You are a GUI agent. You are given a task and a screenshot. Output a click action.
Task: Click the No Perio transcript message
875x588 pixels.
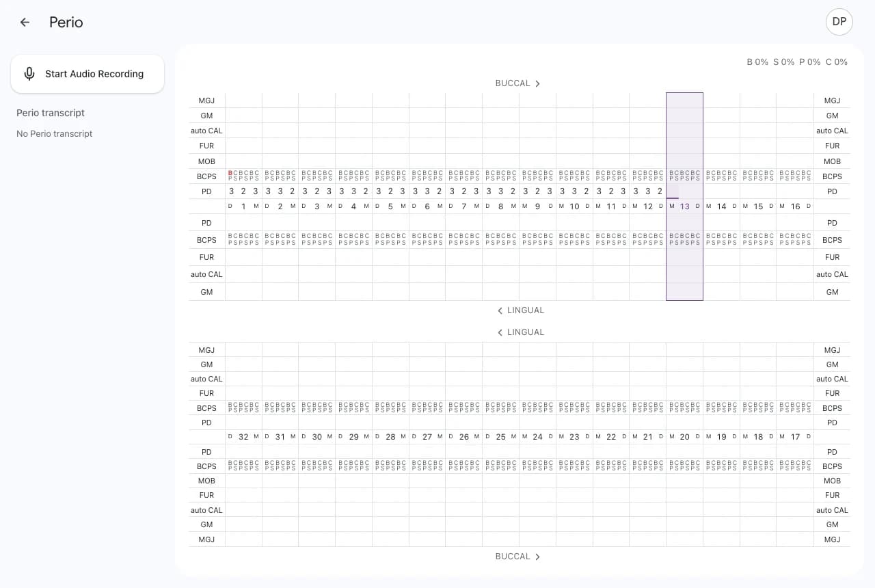(x=55, y=134)
